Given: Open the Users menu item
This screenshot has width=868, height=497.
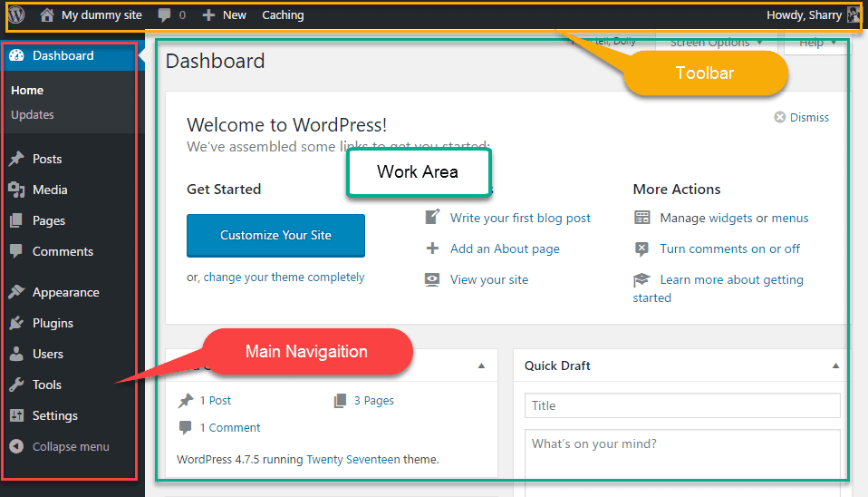Looking at the screenshot, I should click(48, 354).
